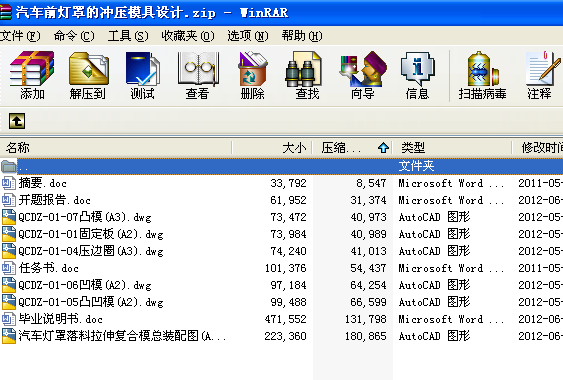Select the file 任务书.doc
This screenshot has height=380, width=563.
tap(48, 268)
